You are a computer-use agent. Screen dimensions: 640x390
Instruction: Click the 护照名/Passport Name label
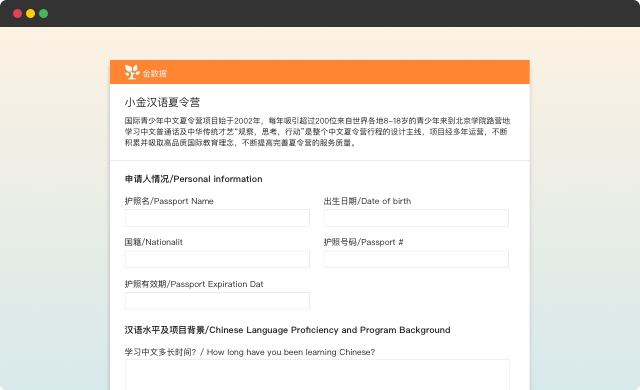[x=169, y=201]
